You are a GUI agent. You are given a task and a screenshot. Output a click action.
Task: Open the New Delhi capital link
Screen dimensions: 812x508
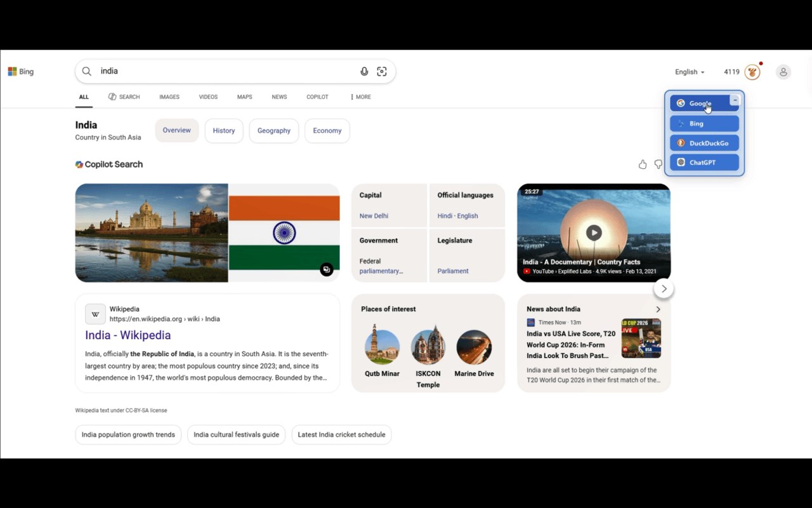click(x=374, y=216)
